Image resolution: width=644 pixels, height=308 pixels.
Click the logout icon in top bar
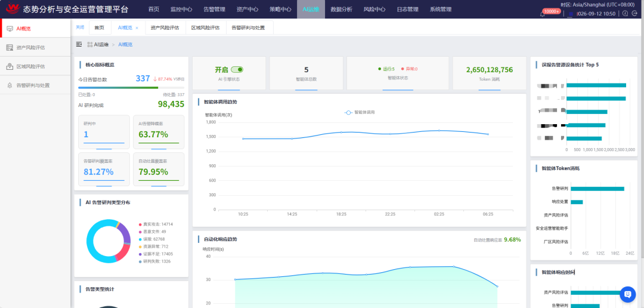[635, 14]
